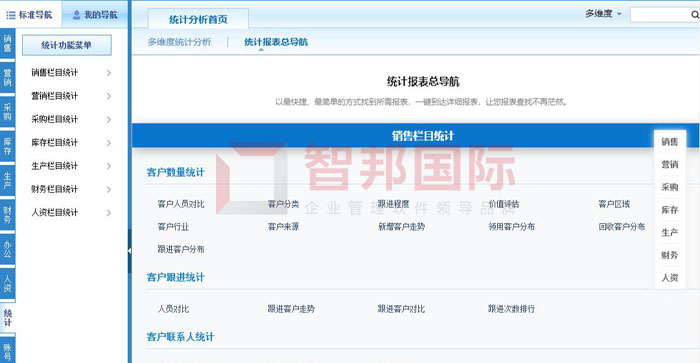Expand 营销栏目统计 chevron
This screenshot has width=700, height=363.
(108, 96)
